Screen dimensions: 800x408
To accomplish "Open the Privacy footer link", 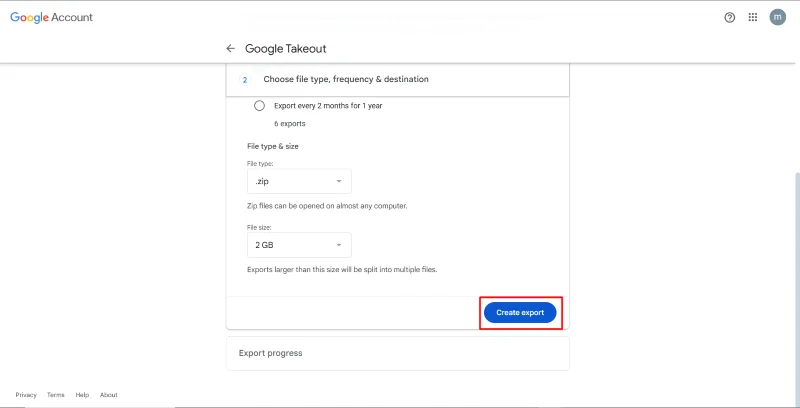I will pos(26,395).
